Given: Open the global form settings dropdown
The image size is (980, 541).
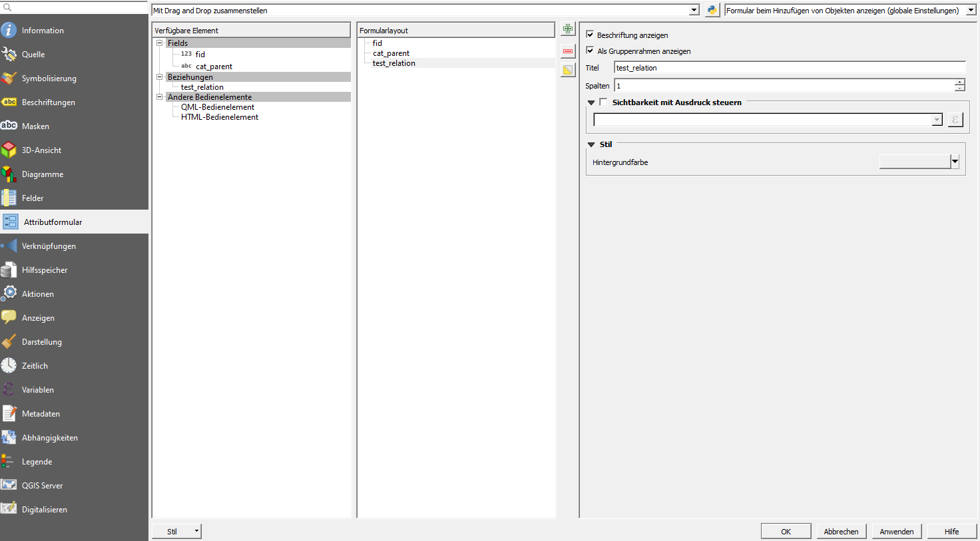Looking at the screenshot, I should (x=972, y=10).
